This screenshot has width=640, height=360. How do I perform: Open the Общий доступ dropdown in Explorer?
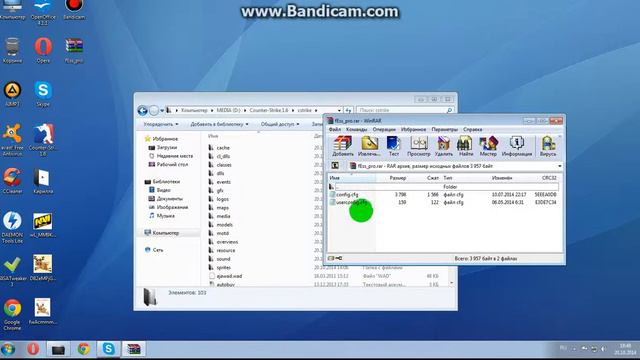click(280, 124)
